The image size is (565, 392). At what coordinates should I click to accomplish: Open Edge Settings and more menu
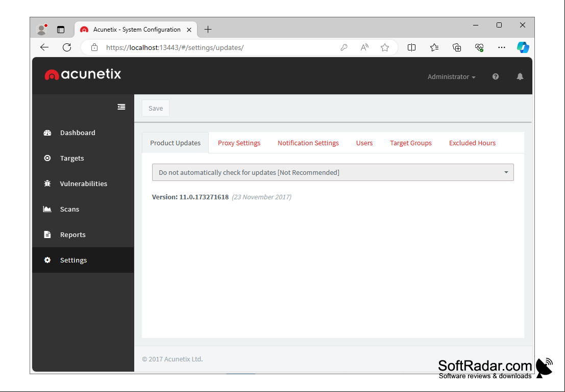[x=501, y=47]
